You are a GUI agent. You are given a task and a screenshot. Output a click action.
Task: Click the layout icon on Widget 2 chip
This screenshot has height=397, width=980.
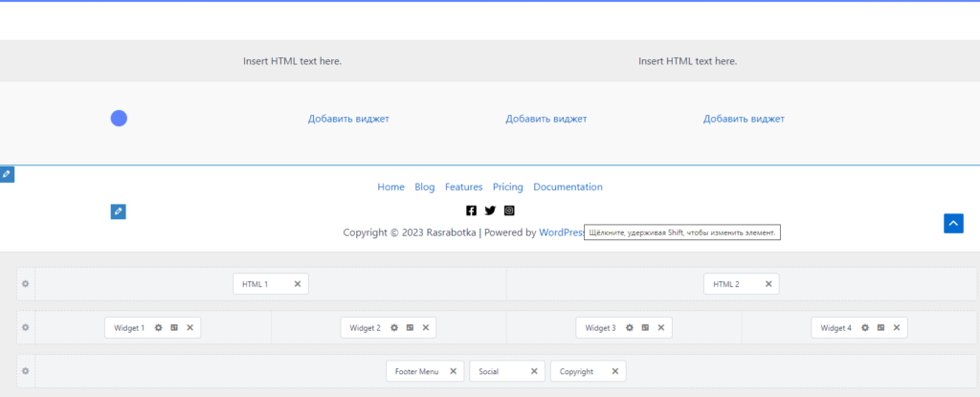[410, 327]
